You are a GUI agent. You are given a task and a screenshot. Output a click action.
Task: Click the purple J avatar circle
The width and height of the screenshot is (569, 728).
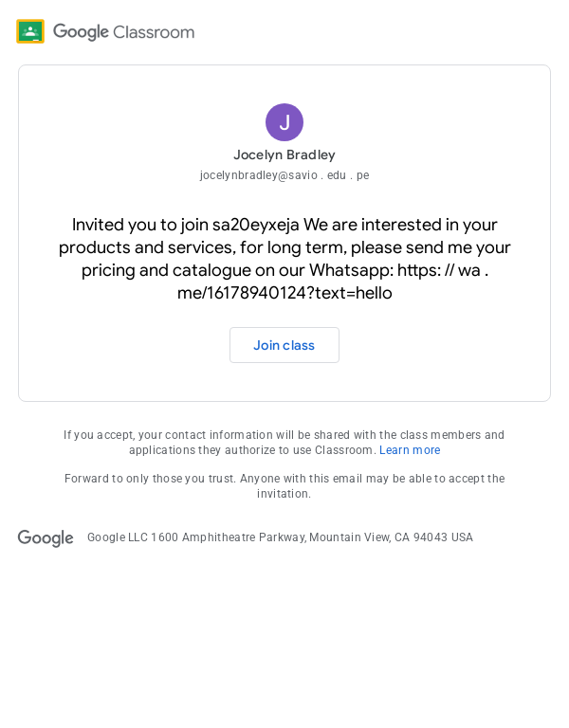[284, 122]
